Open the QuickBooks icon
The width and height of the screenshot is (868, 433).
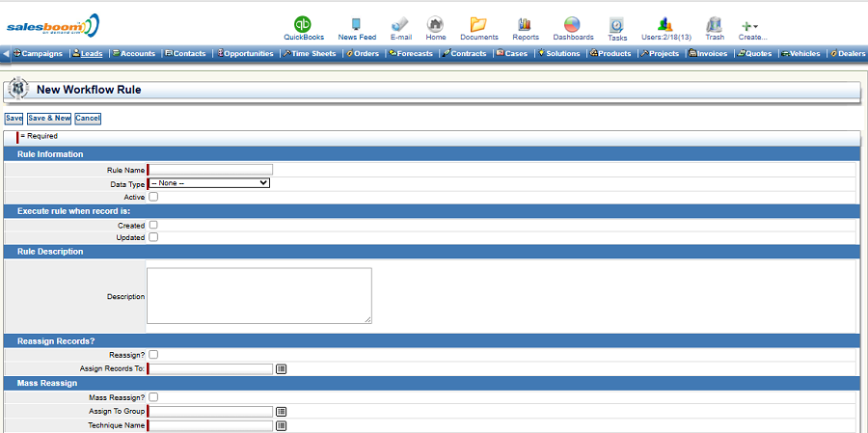tap(303, 24)
